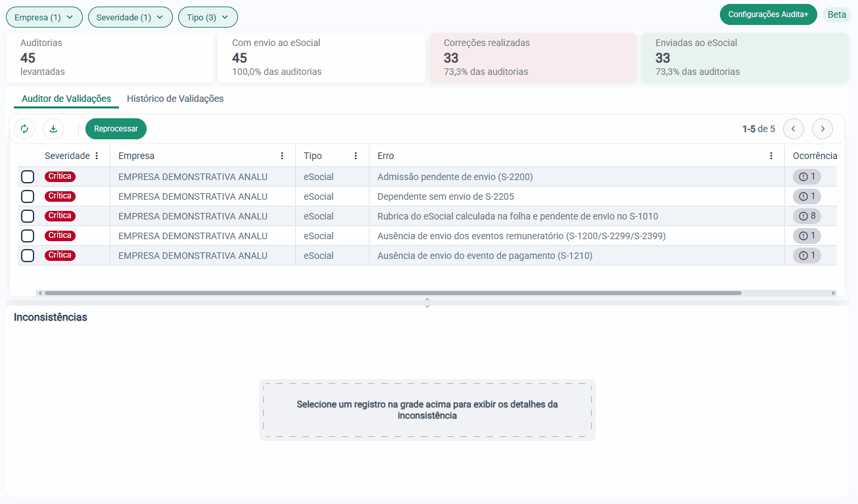This screenshot has height=504, width=858.
Task: Open Erro column menu dots
Action: pyautogui.click(x=771, y=156)
